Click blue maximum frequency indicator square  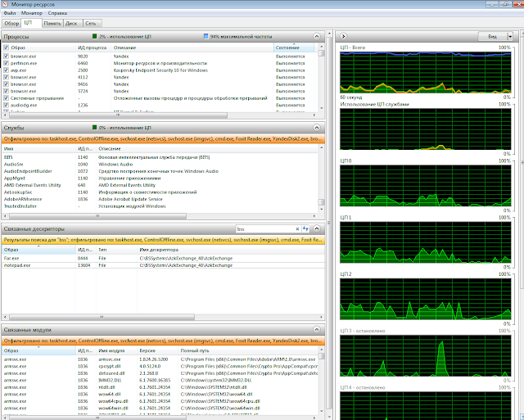(x=206, y=36)
